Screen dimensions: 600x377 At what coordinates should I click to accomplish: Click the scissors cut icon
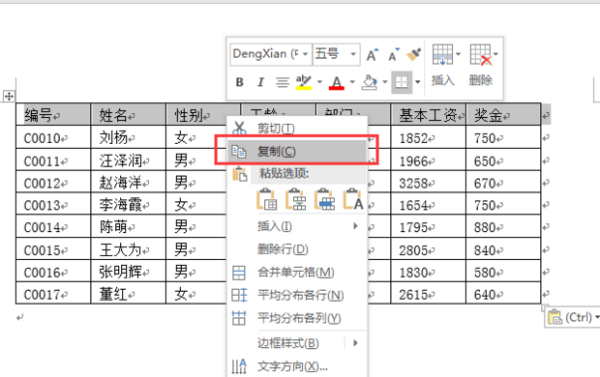(x=239, y=129)
